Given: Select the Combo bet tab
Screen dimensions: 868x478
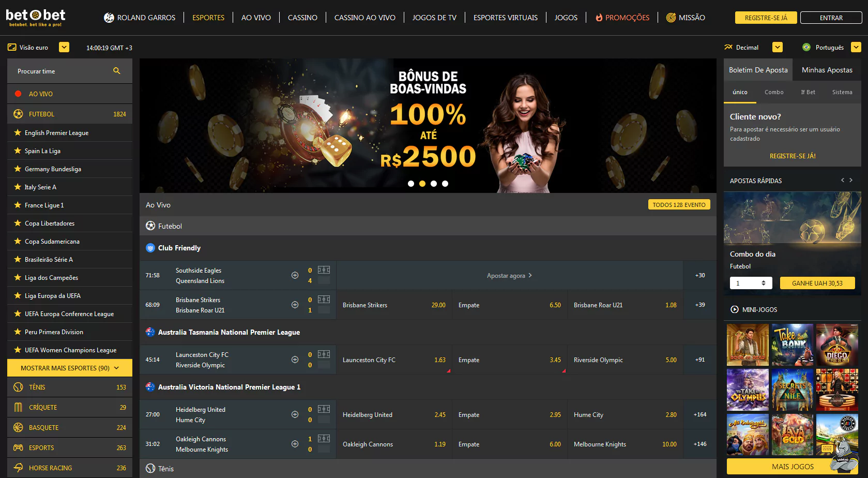Looking at the screenshot, I should tap(774, 92).
